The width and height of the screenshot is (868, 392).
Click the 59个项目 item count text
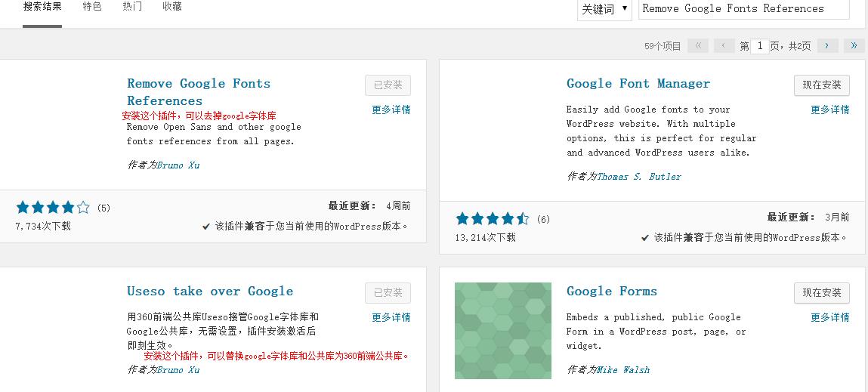tap(663, 46)
